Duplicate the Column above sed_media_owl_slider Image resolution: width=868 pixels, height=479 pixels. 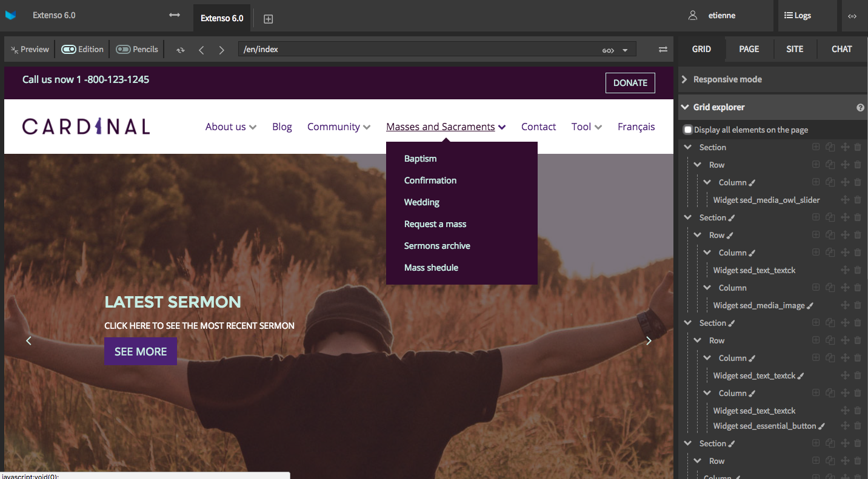tap(830, 182)
